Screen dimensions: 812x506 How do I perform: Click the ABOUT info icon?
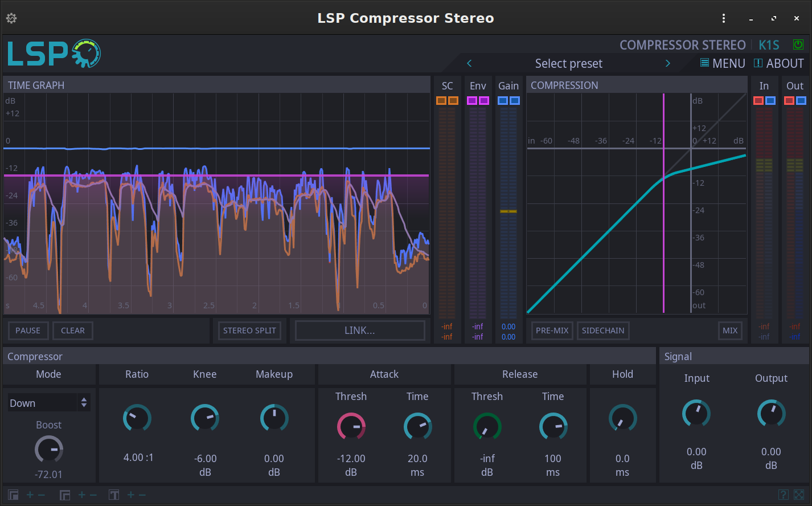758,63
